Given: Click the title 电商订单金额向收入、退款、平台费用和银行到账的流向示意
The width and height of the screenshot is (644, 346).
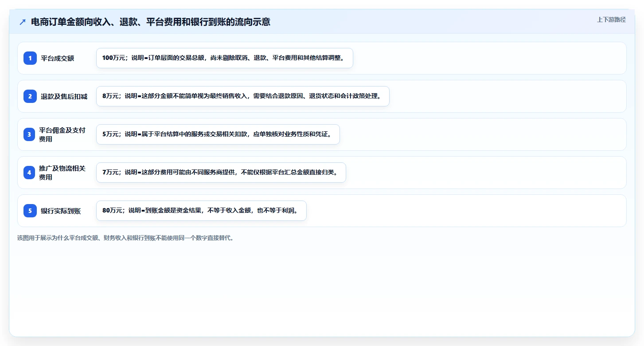Looking at the screenshot, I should tap(151, 22).
